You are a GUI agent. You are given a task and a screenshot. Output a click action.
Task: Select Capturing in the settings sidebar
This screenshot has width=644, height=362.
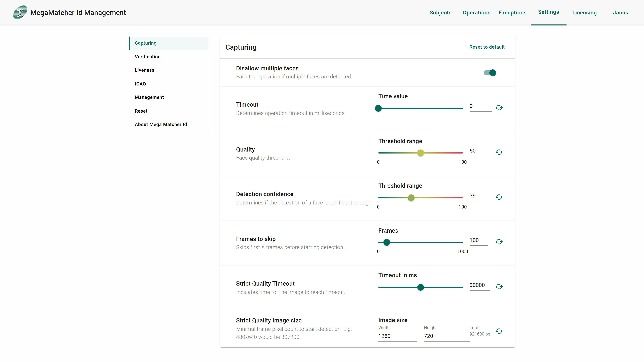(x=169, y=43)
